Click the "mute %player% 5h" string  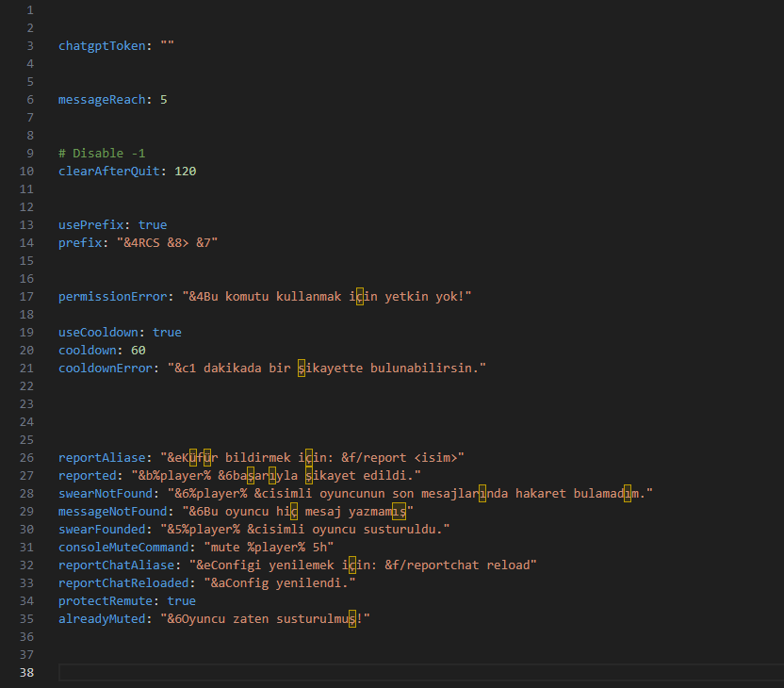pyautogui.click(x=269, y=548)
